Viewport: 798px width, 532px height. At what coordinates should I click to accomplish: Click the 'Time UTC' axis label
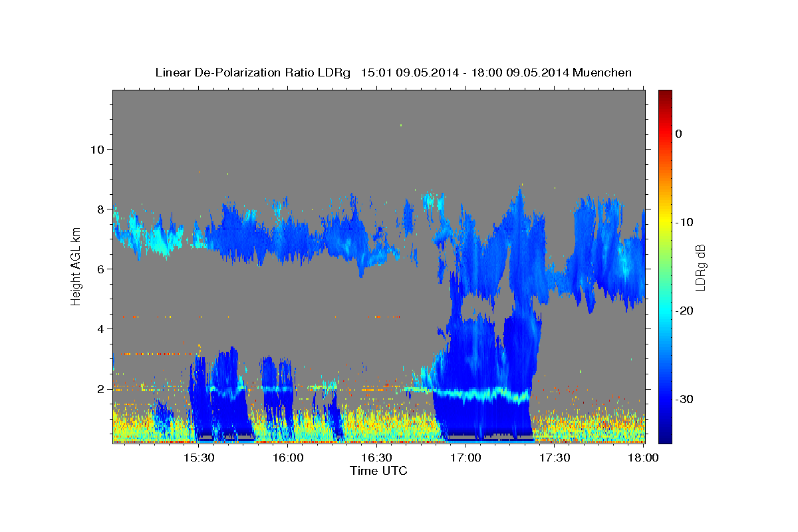[x=378, y=471]
